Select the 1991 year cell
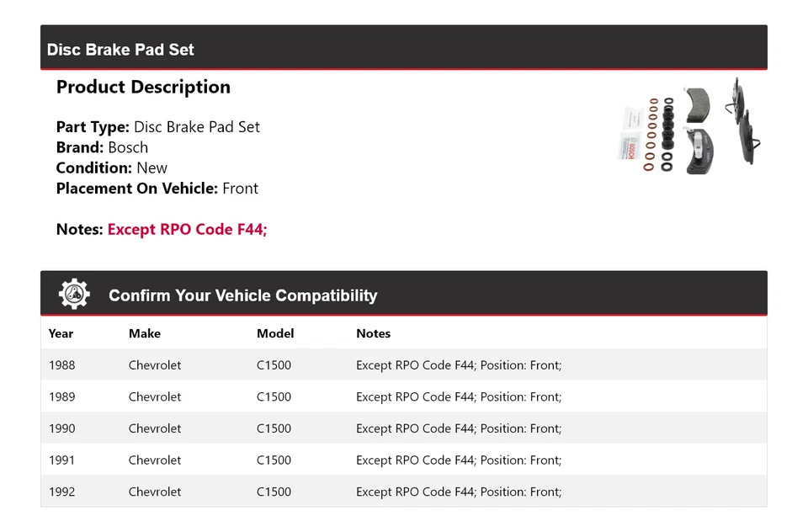This screenshot has width=808, height=532. (61, 460)
